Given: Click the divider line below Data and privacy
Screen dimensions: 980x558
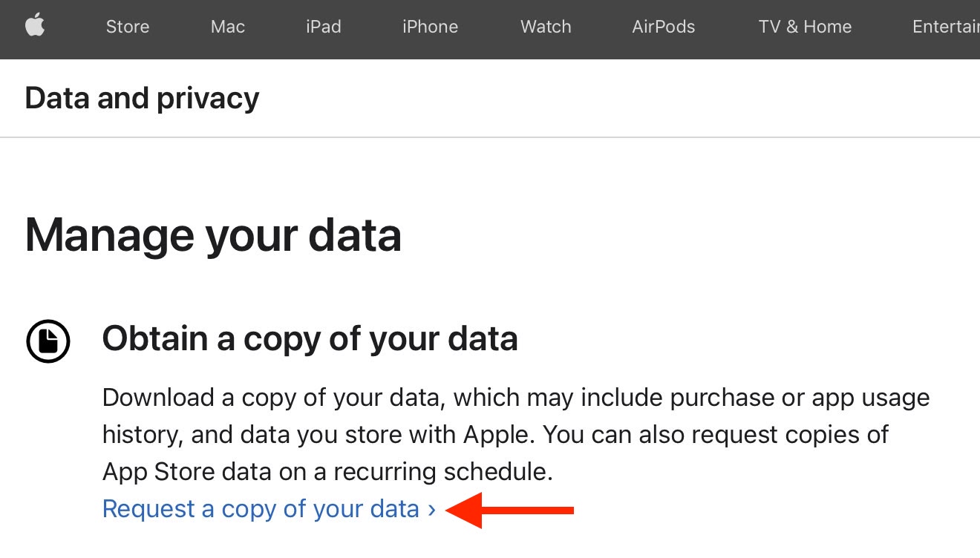Looking at the screenshot, I should pyautogui.click(x=490, y=137).
